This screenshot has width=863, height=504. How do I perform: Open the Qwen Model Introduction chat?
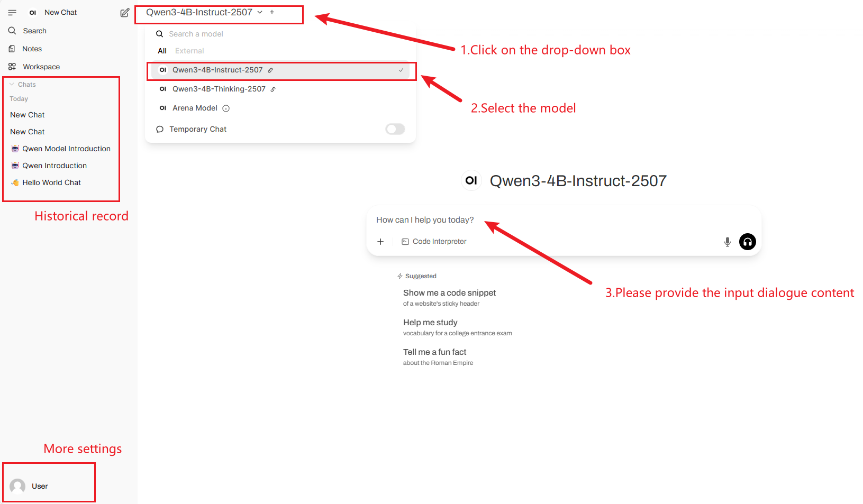66,149
